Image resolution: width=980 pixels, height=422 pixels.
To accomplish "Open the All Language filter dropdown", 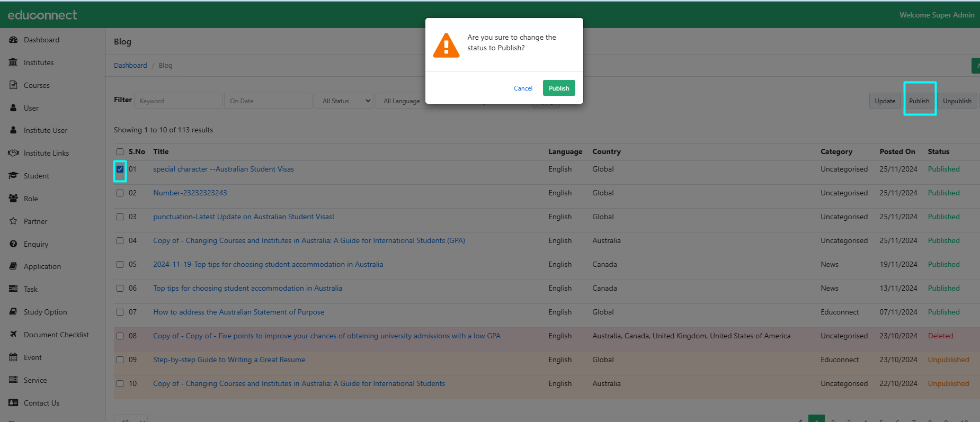I will (404, 101).
